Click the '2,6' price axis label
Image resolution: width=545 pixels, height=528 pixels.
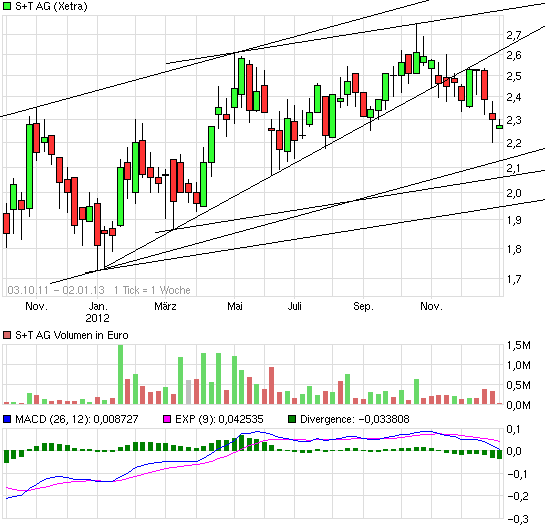click(514, 55)
